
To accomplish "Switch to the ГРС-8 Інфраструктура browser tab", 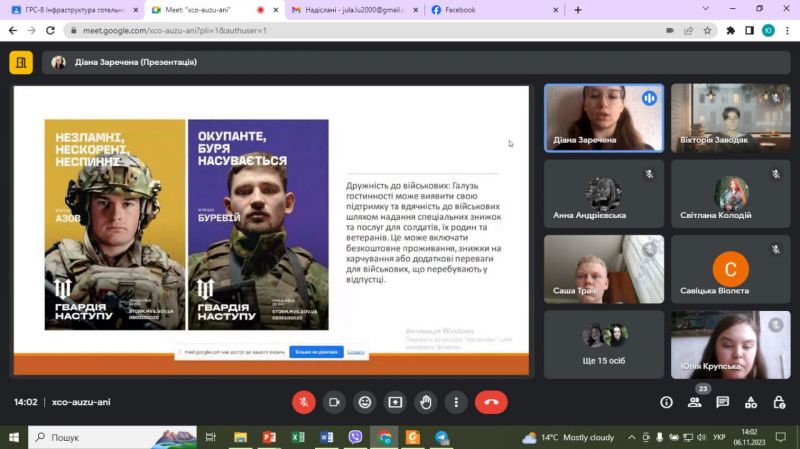I will click(74, 10).
